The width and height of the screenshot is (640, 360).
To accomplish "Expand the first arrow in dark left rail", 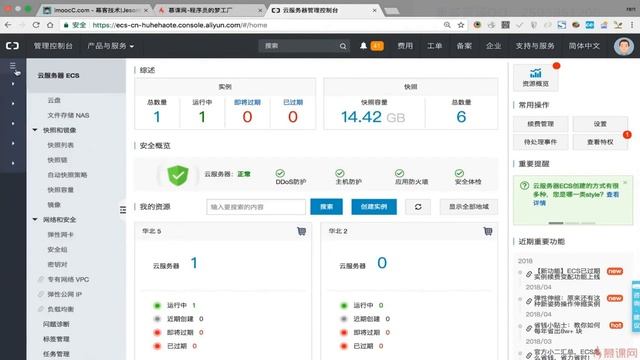I will pyautogui.click(x=13, y=84).
